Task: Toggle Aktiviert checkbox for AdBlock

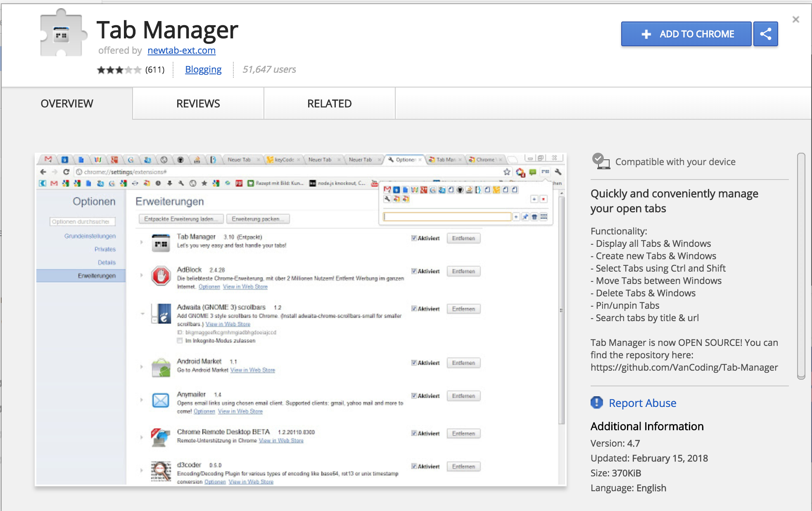Action: (x=414, y=271)
